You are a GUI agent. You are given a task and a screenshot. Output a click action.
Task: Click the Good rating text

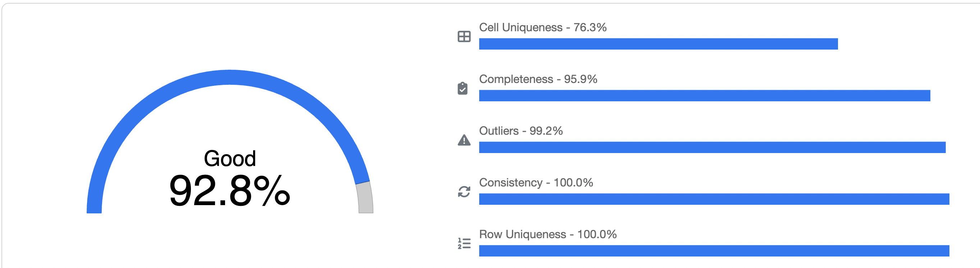click(x=229, y=158)
